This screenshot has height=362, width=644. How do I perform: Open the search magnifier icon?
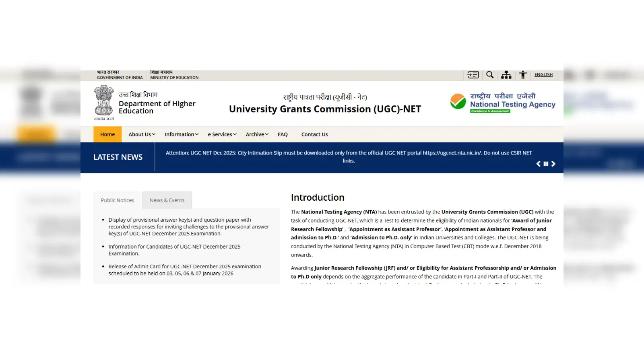pyautogui.click(x=490, y=75)
